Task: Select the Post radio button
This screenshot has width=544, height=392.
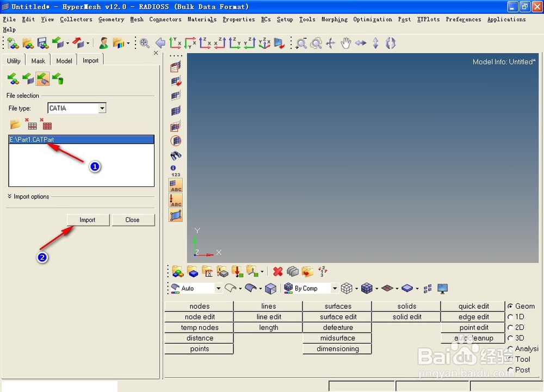Action: pyautogui.click(x=510, y=370)
